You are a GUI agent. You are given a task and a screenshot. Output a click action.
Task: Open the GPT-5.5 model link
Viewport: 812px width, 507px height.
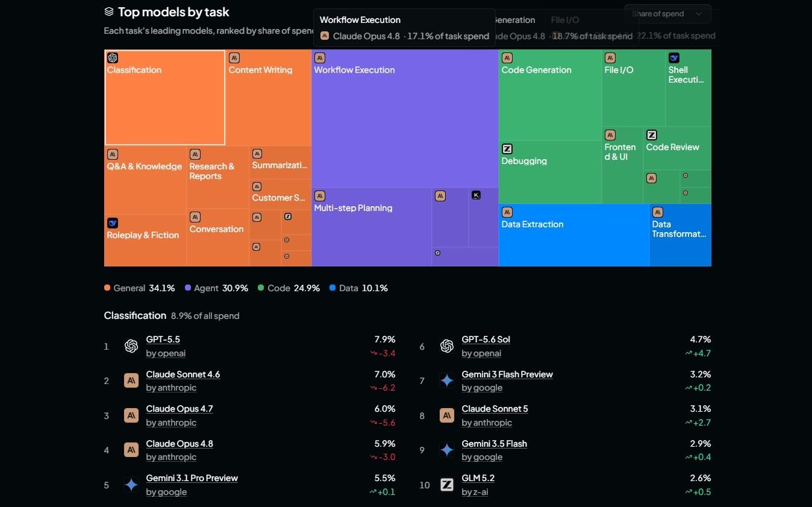[x=163, y=339]
